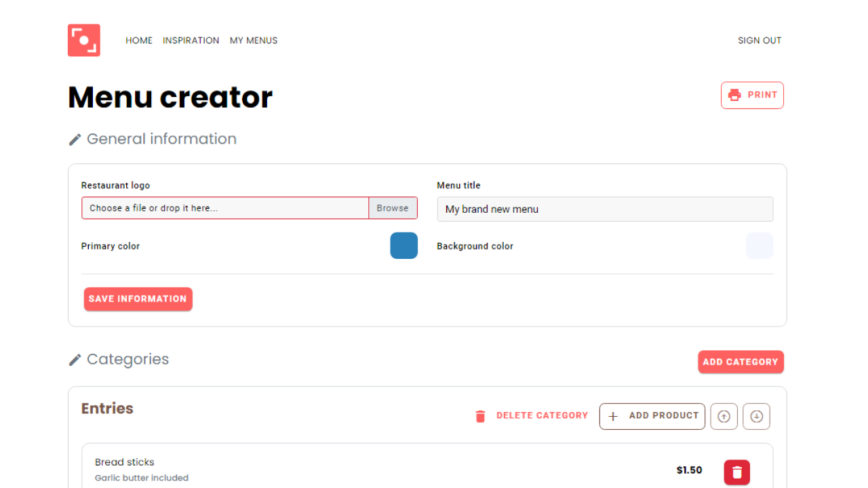Add a new category

pos(741,362)
